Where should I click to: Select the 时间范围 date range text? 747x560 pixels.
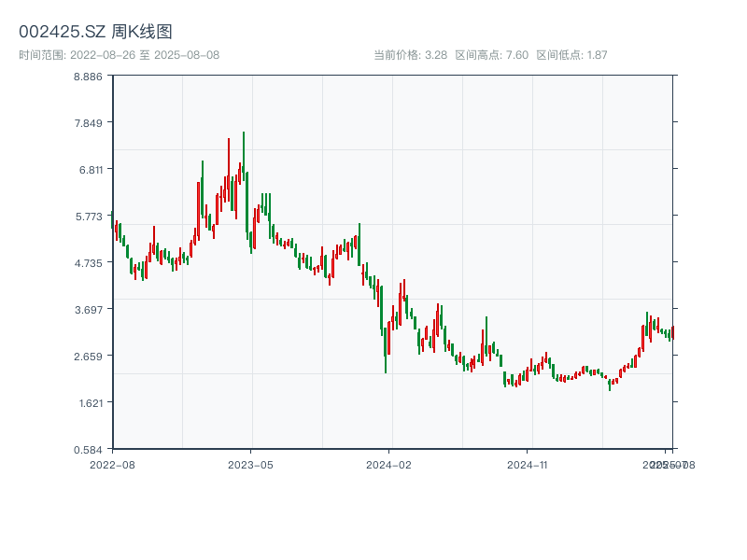(120, 55)
